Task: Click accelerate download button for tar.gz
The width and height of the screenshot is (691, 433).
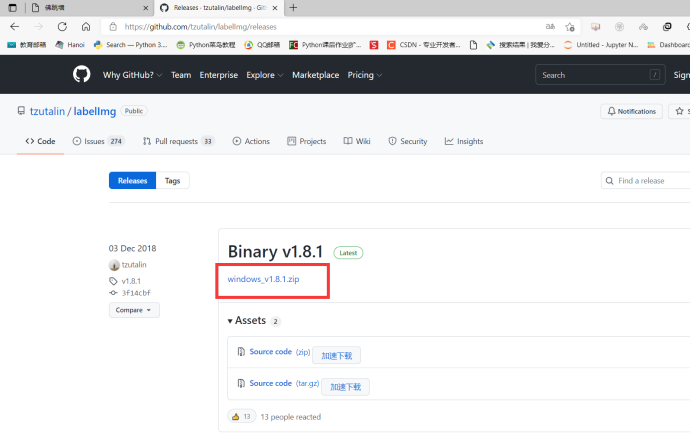Action: coord(346,387)
